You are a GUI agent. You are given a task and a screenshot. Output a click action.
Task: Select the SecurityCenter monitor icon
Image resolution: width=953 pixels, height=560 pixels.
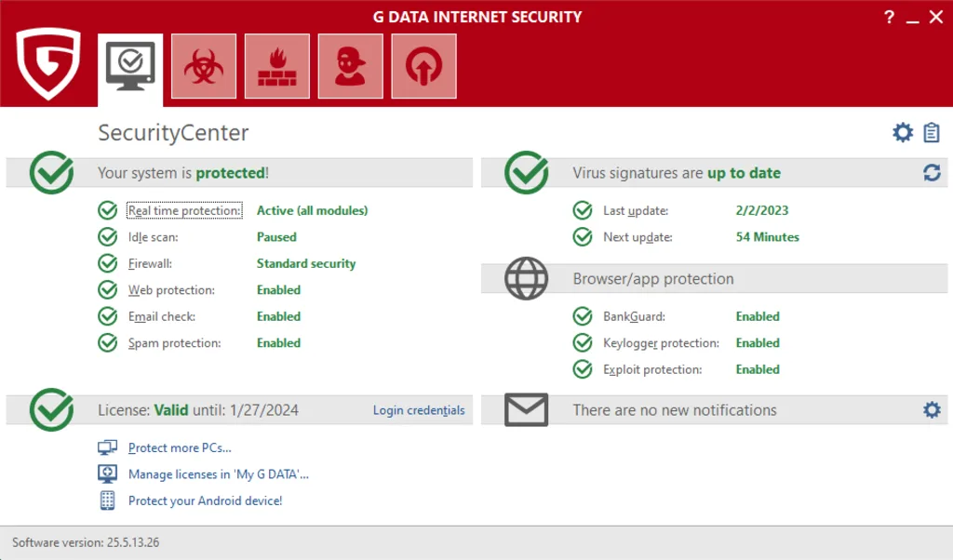coord(129,65)
